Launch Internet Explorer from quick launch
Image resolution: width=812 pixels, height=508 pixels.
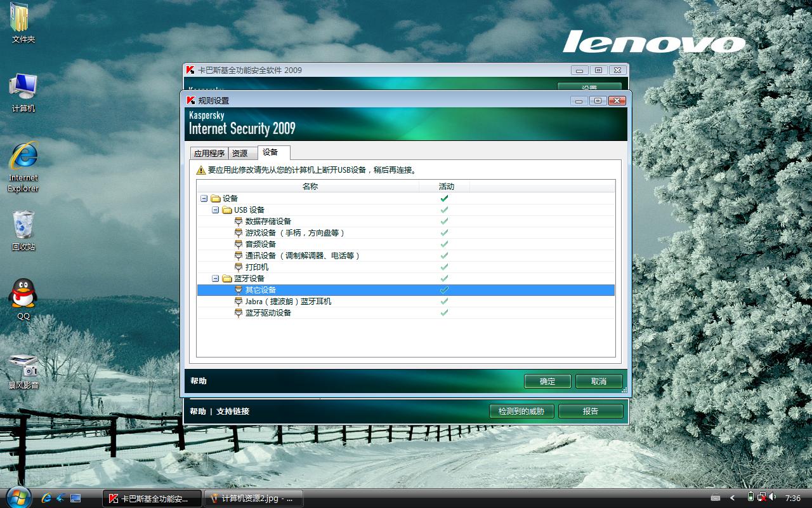(46, 498)
